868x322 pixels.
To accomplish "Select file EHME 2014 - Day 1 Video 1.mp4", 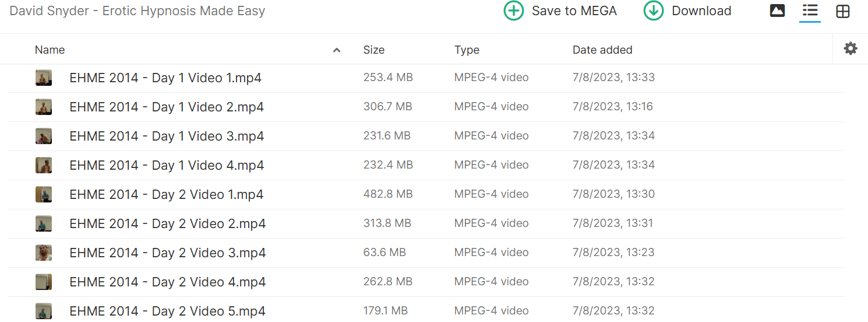I will 165,78.
